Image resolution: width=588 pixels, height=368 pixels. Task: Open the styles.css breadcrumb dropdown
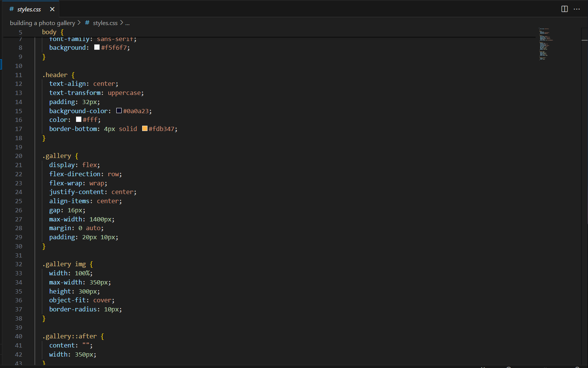pyautogui.click(x=105, y=23)
